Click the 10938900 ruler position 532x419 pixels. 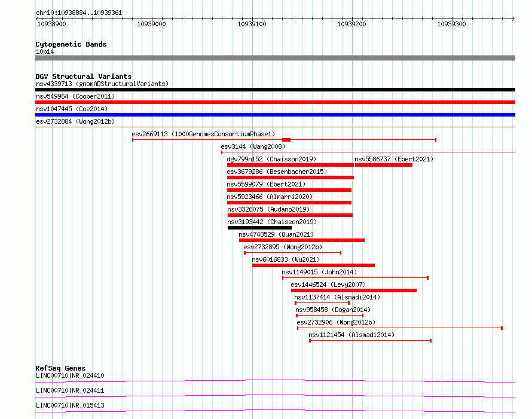[x=51, y=24]
